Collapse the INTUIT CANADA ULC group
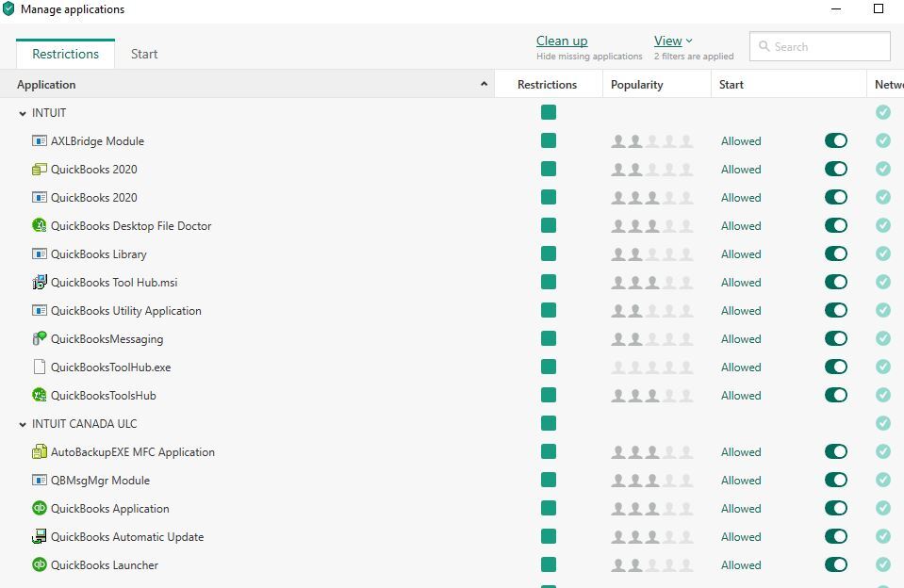The height and width of the screenshot is (588, 904). click(x=23, y=424)
